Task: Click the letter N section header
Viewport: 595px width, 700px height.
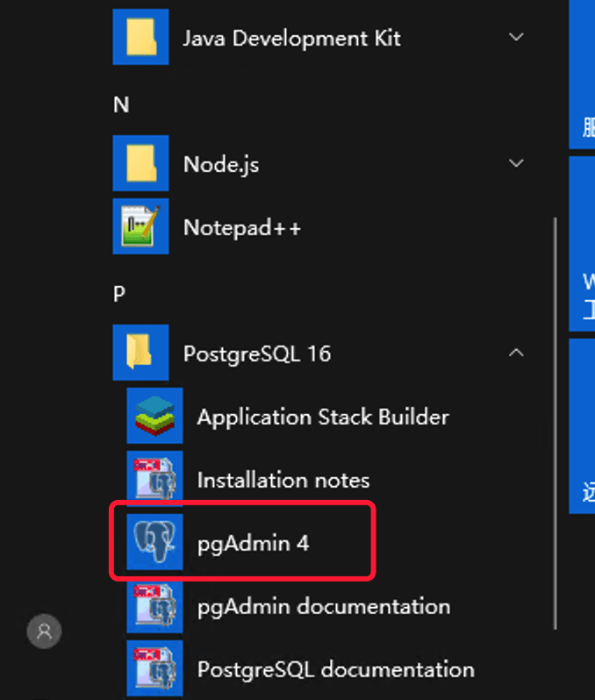Action: coord(121,104)
